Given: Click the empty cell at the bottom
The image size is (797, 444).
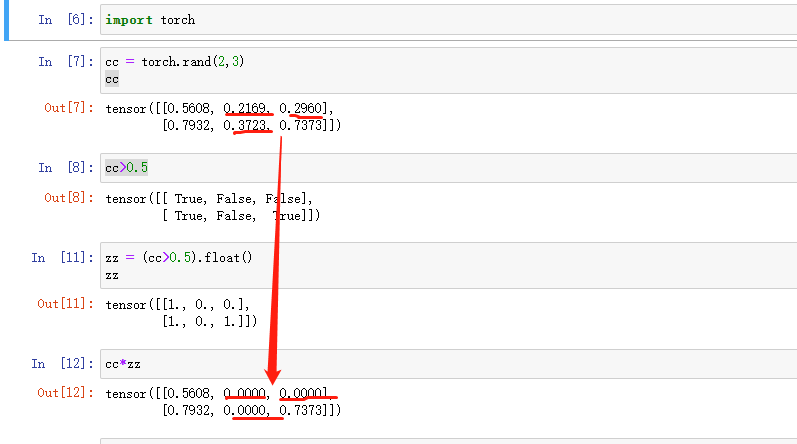Looking at the screenshot, I should (448, 441).
